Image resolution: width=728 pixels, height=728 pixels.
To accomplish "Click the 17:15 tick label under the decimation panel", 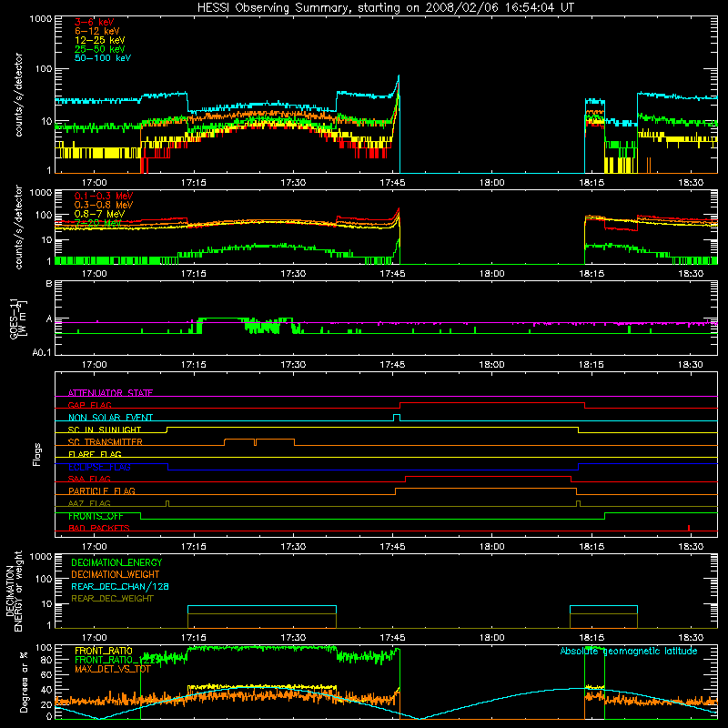I will [194, 638].
